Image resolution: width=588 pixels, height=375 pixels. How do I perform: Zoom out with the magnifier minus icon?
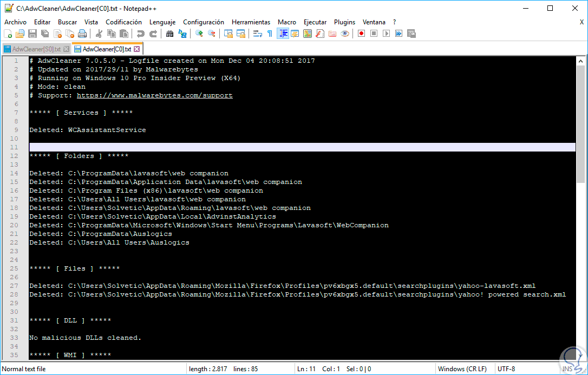tap(212, 34)
